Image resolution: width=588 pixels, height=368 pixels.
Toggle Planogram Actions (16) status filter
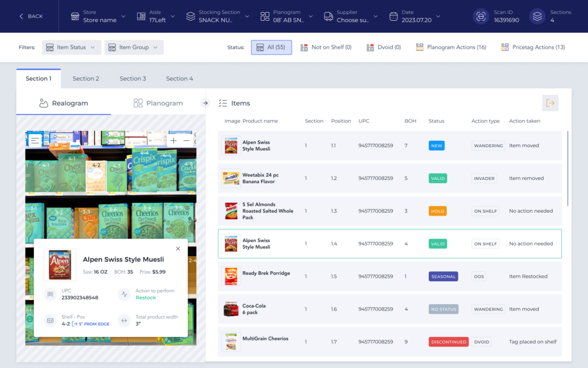tap(451, 47)
